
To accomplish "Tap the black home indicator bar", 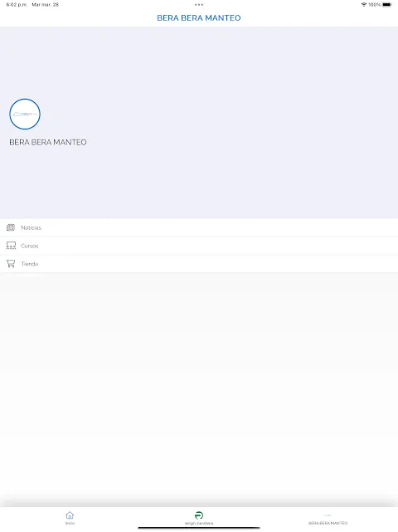I will point(199,528).
